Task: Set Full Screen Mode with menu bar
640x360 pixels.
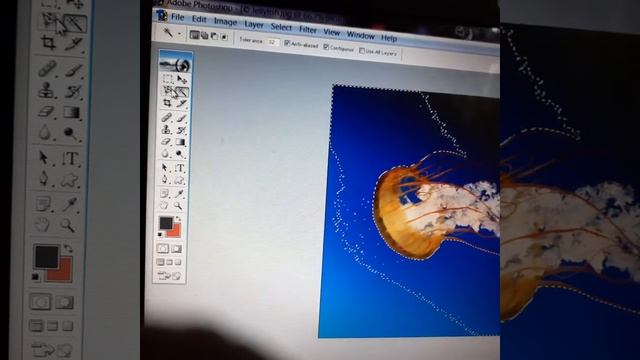Action: (169, 262)
